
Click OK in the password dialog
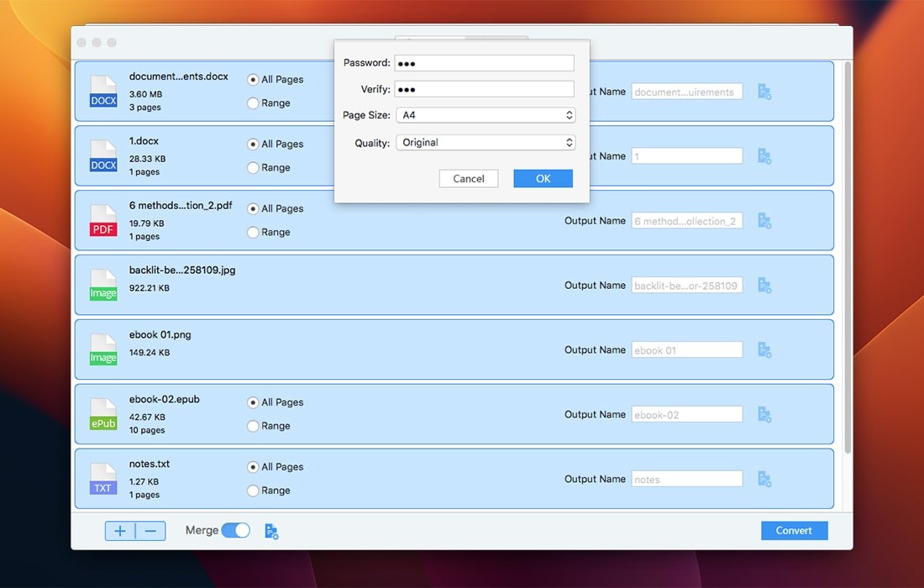543,178
